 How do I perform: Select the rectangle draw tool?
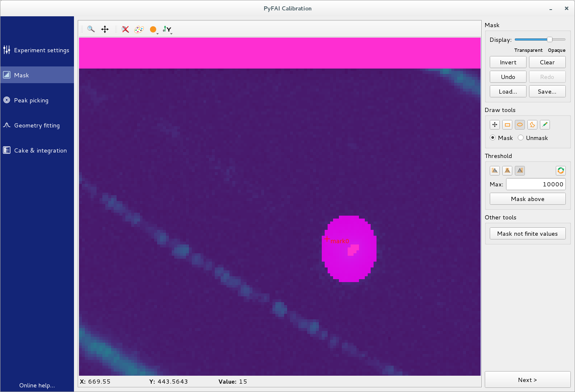tap(507, 125)
